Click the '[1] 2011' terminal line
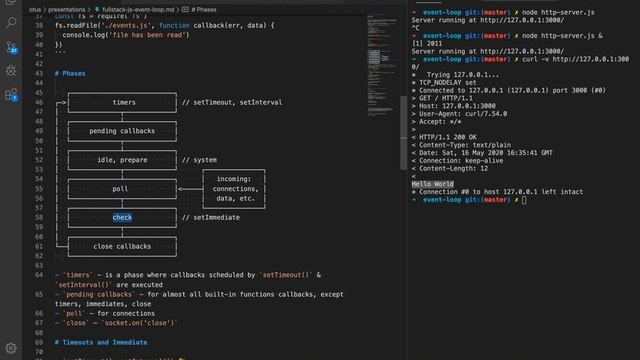 pyautogui.click(x=427, y=44)
